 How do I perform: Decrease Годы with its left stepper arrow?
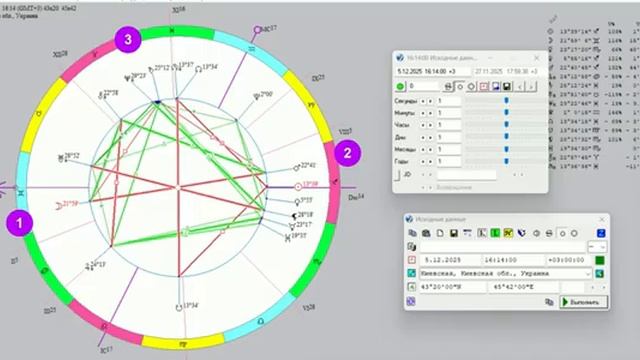pos(422,162)
